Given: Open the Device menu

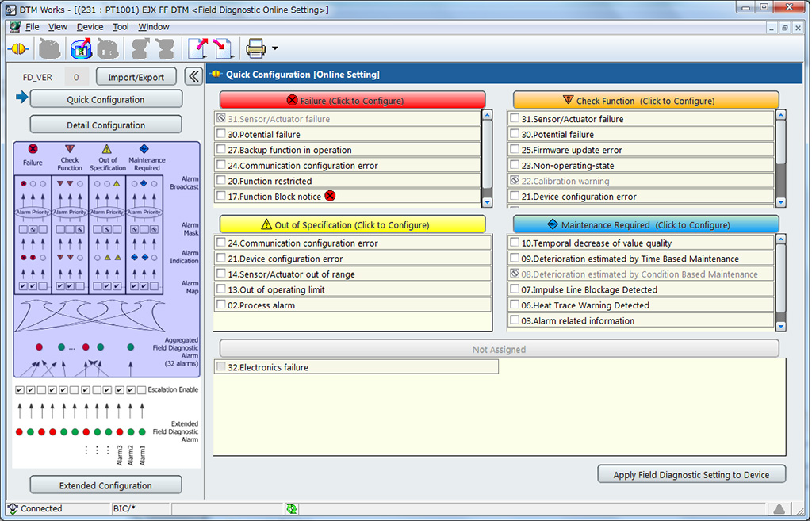Looking at the screenshot, I should click(90, 26).
